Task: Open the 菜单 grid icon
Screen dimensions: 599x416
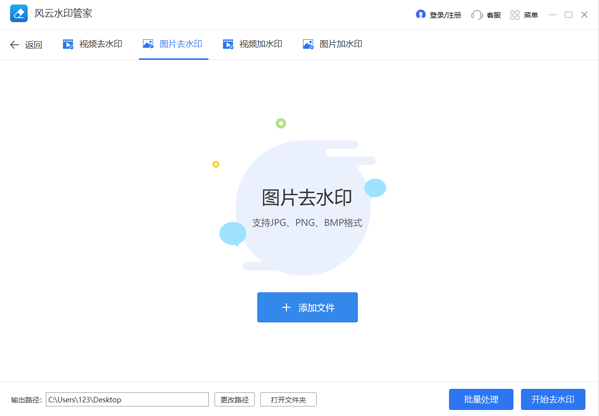Action: point(515,15)
